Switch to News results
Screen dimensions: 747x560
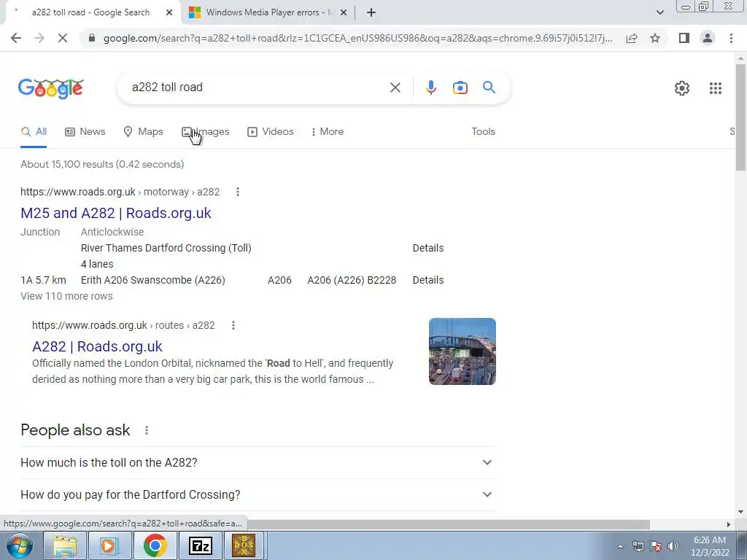coord(85,132)
